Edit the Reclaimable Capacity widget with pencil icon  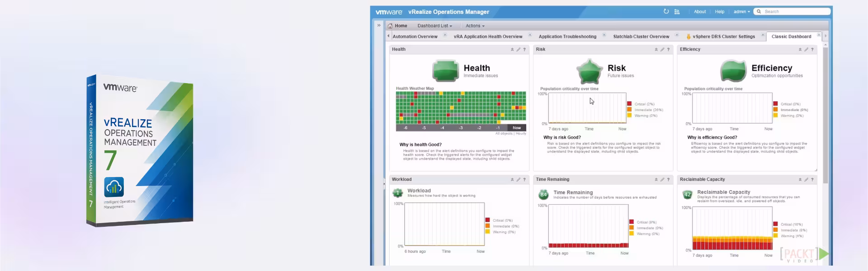(806, 180)
